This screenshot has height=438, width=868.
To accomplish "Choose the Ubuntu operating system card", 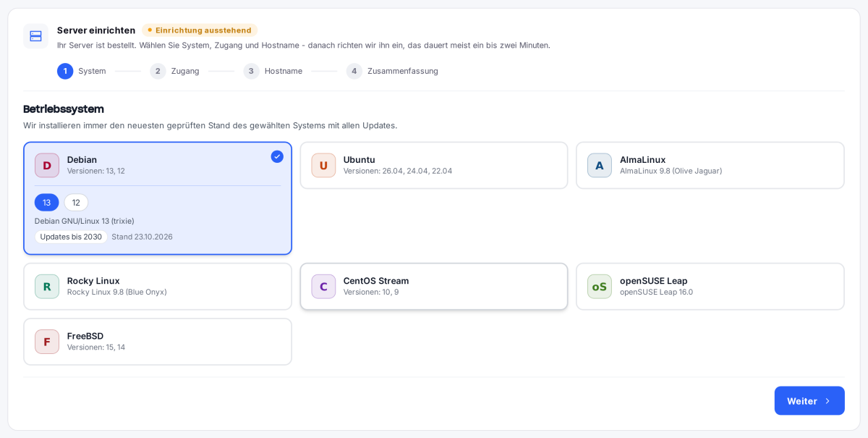I will (434, 165).
